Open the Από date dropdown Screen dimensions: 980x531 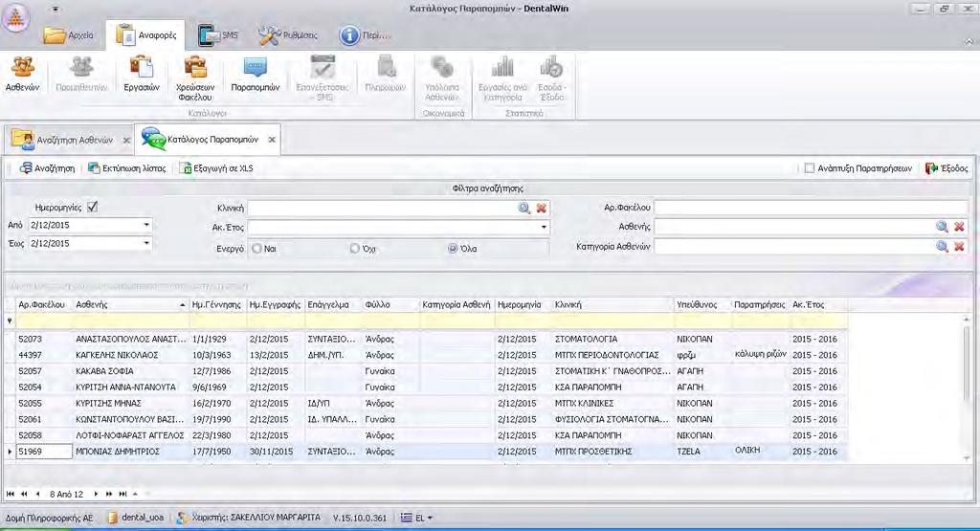click(146, 225)
